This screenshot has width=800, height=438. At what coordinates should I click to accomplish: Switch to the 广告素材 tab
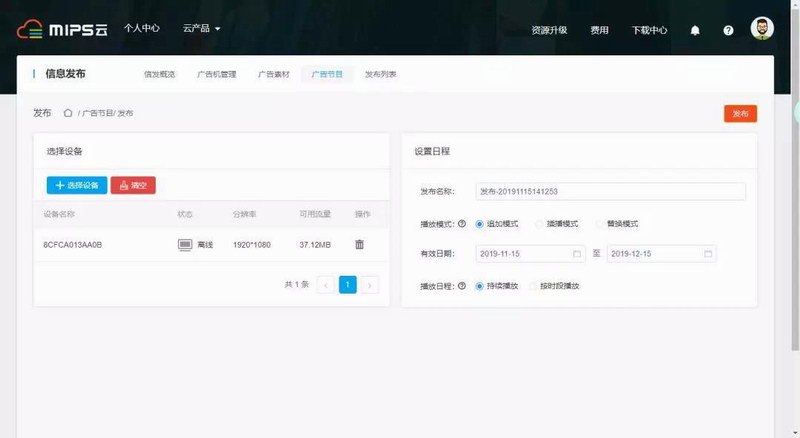point(273,74)
